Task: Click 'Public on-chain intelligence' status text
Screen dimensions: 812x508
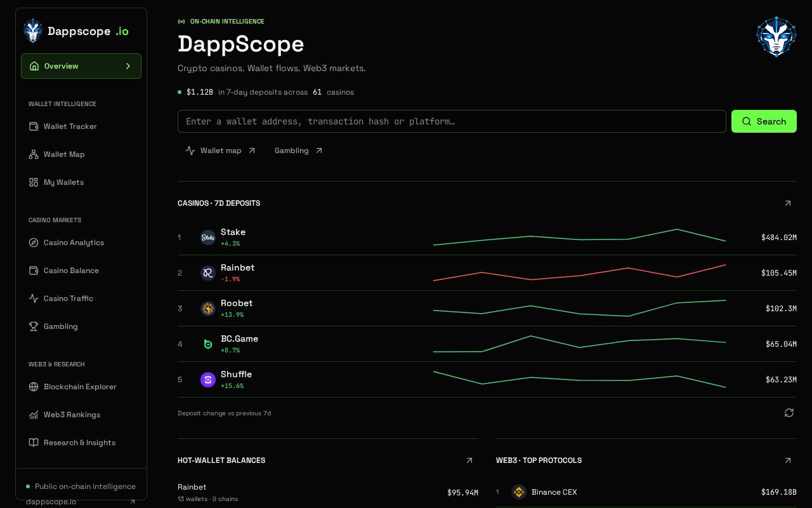Action: pyautogui.click(x=85, y=486)
